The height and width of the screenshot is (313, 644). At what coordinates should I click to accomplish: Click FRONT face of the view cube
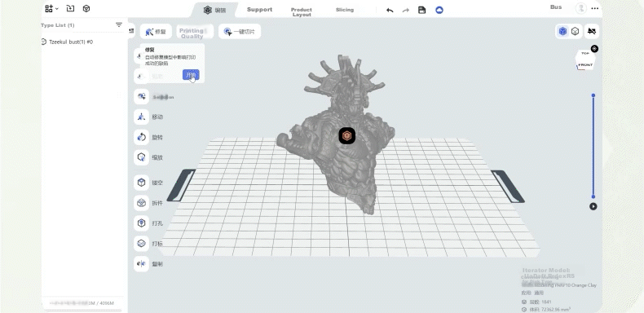(x=585, y=65)
